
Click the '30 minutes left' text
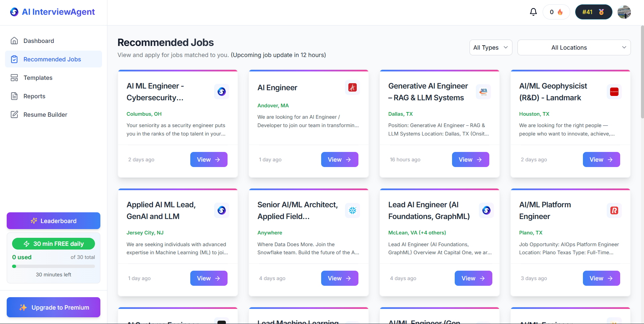(x=53, y=275)
